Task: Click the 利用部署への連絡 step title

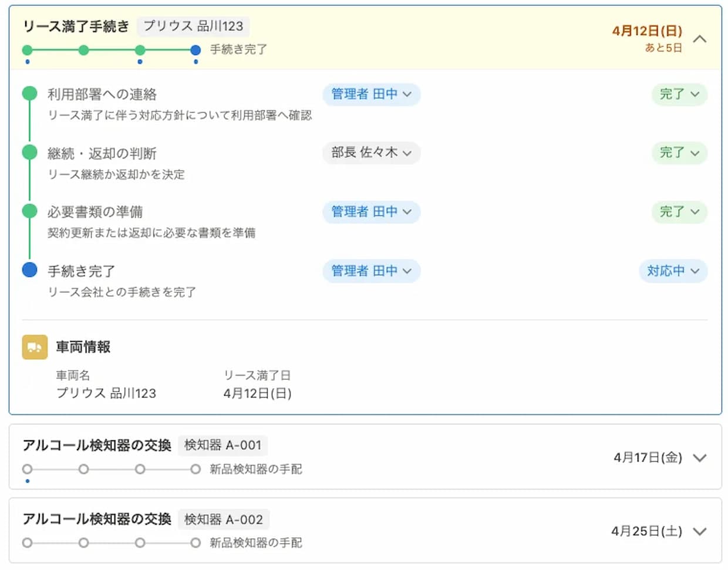Action: click(x=102, y=94)
